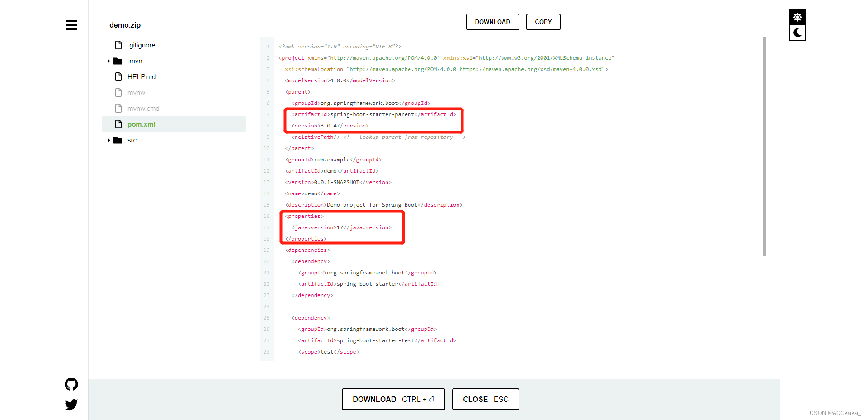The width and height of the screenshot is (868, 420).
Task: Click the top DOWNLOAD button
Action: tap(492, 22)
